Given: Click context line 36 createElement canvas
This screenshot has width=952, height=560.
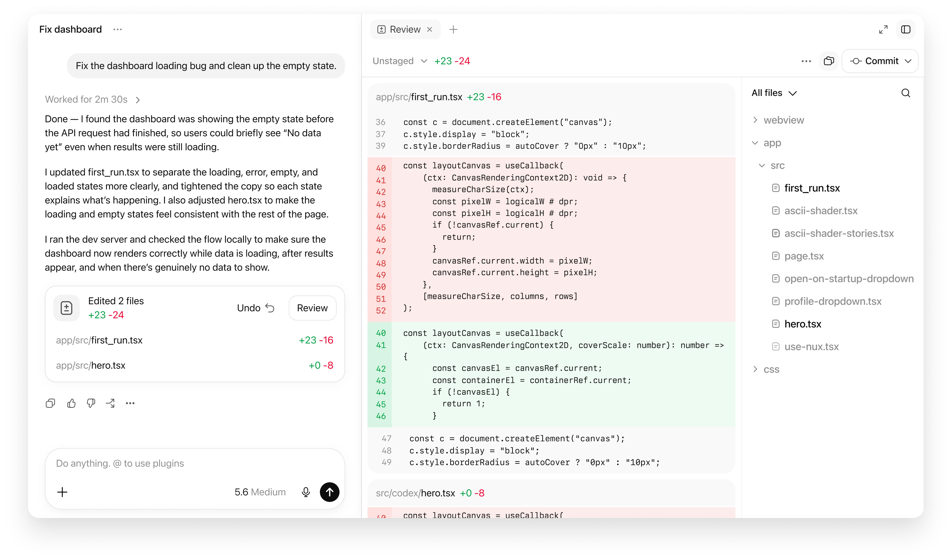Looking at the screenshot, I should [x=552, y=122].
